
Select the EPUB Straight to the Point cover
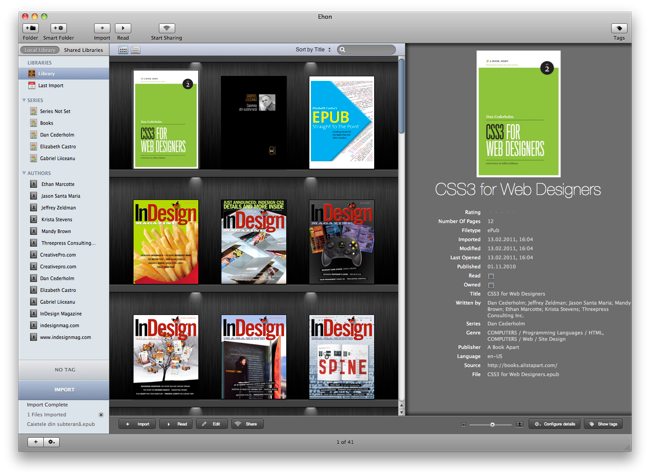point(342,122)
